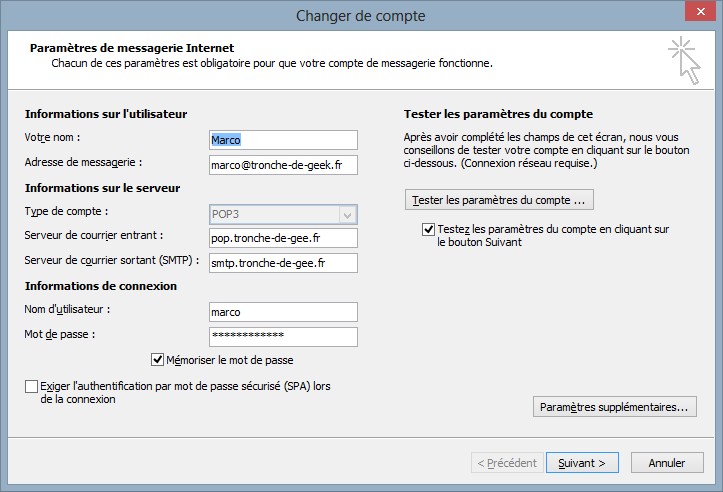723x492 pixels.
Task: Click the Adresse de messagerie field
Action: (283, 165)
